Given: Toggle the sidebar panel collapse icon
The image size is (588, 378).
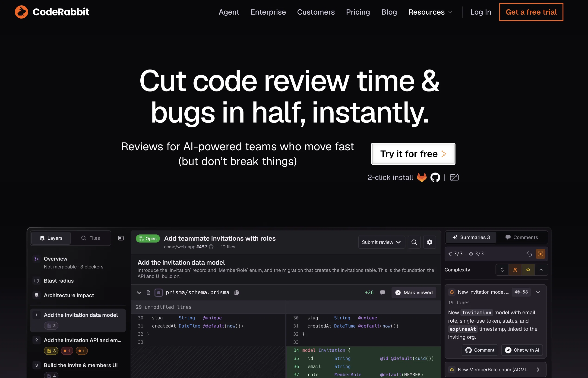Looking at the screenshot, I should click(121, 238).
